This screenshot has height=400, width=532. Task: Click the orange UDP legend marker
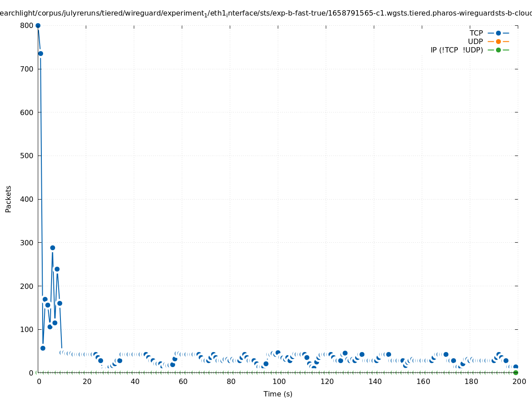pyautogui.click(x=498, y=41)
